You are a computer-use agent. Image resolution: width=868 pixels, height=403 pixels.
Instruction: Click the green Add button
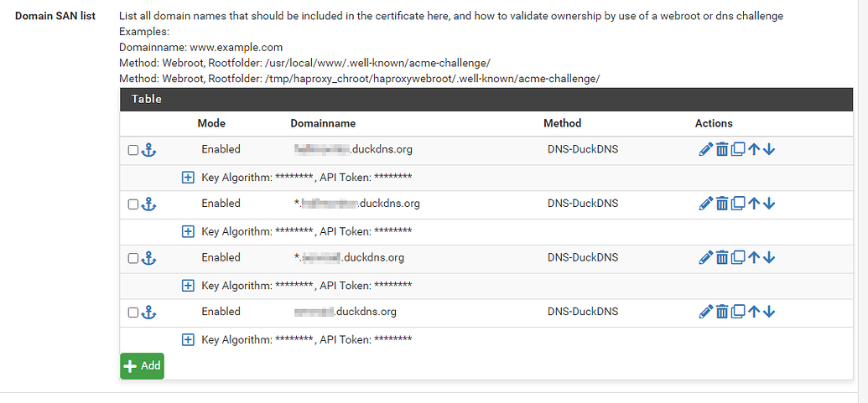click(x=143, y=366)
